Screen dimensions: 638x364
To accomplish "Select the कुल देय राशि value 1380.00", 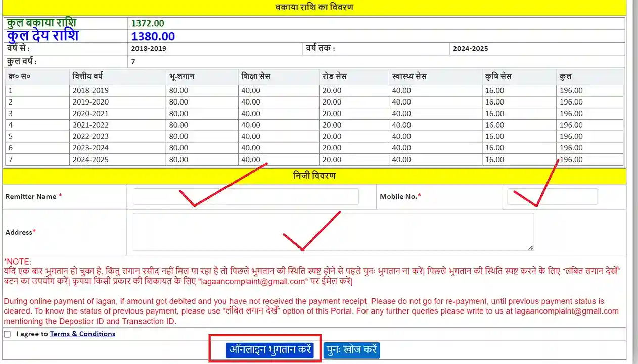I will point(153,36).
